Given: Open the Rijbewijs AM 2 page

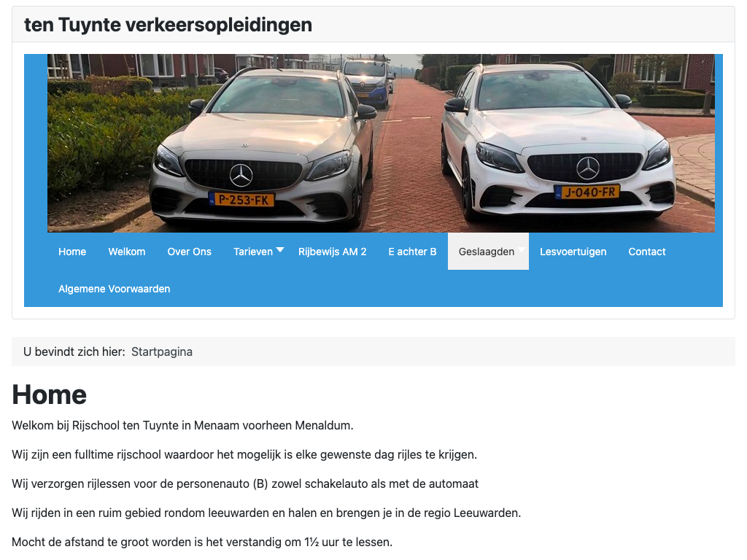Looking at the screenshot, I should [332, 252].
